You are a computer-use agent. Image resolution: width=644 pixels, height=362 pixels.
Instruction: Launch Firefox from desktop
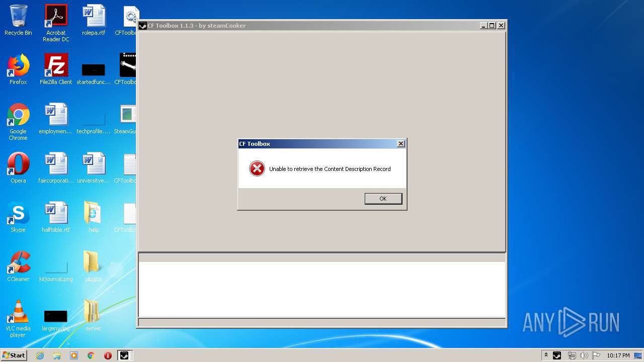point(18,70)
